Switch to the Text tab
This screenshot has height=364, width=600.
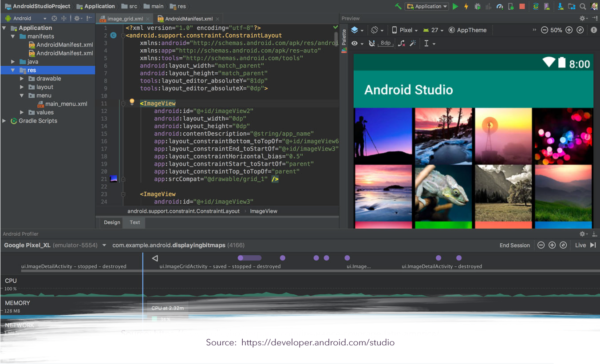tap(135, 222)
